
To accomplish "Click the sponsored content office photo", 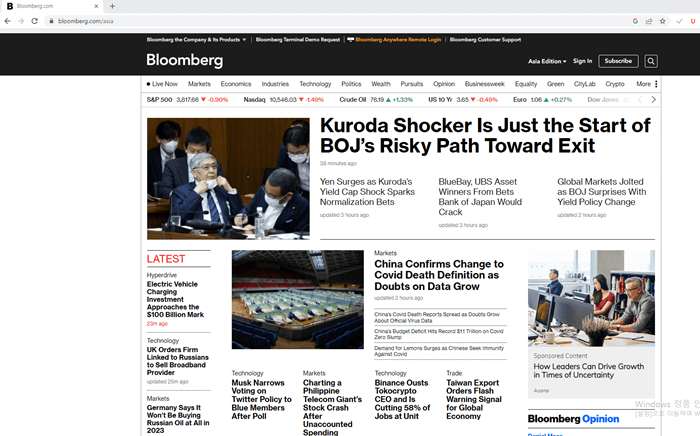I will [591, 298].
